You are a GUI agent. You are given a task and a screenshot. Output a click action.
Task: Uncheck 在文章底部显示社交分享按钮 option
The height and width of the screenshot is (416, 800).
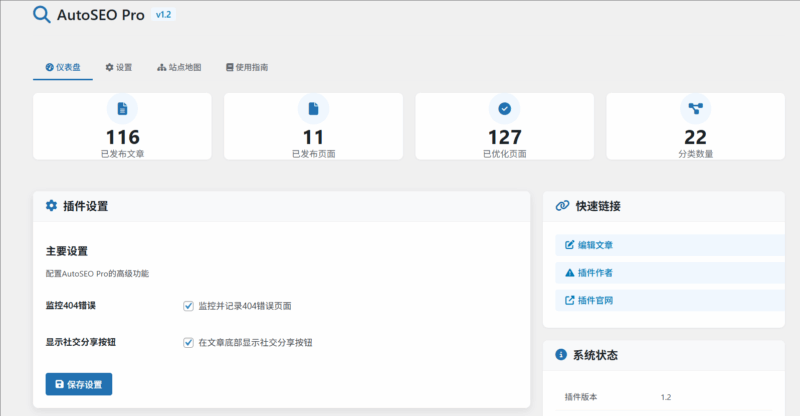[188, 342]
